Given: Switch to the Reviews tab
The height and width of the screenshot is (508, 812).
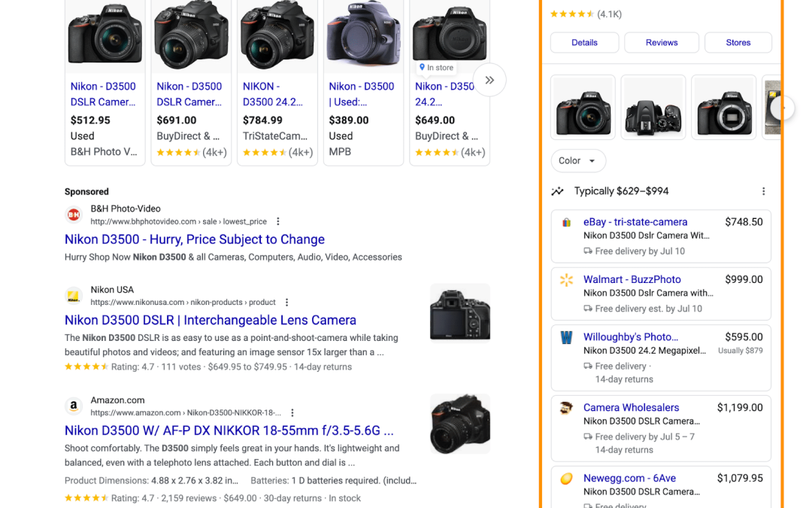Looking at the screenshot, I should (x=662, y=42).
